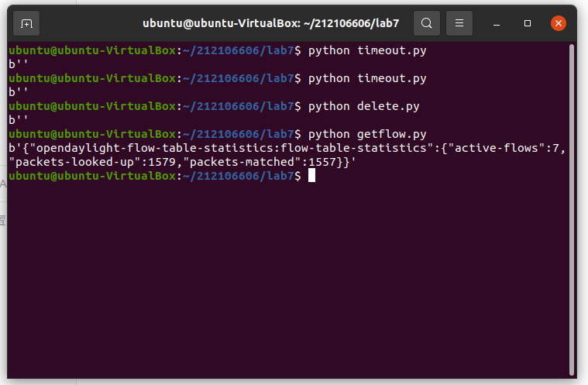The width and height of the screenshot is (588, 385).
Task: Open the hamburger menu
Action: coord(459,23)
